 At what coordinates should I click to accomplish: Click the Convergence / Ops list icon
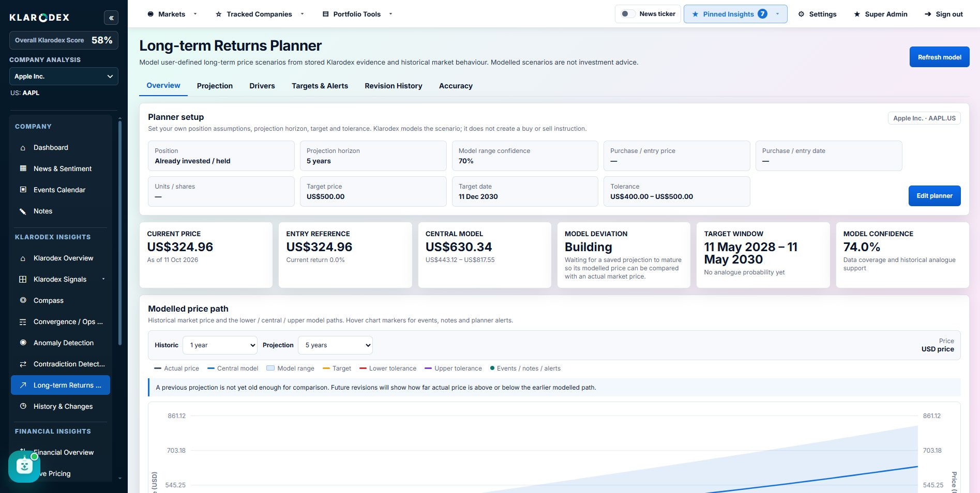tap(23, 322)
